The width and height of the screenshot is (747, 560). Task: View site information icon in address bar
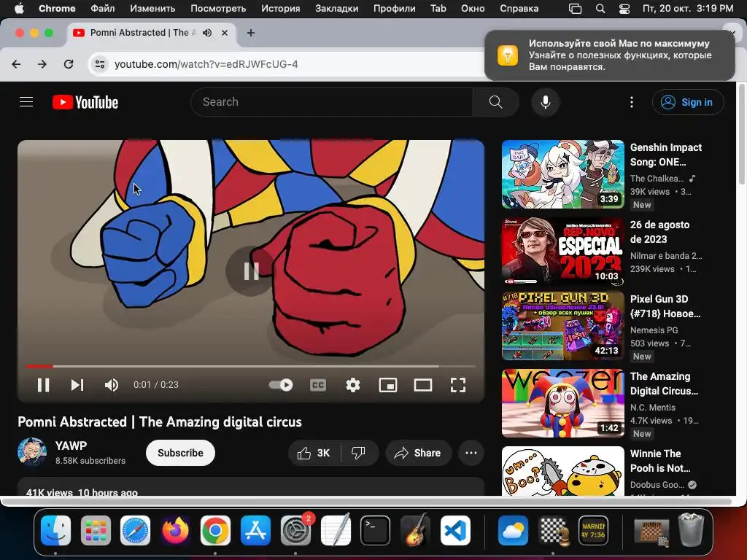point(99,64)
